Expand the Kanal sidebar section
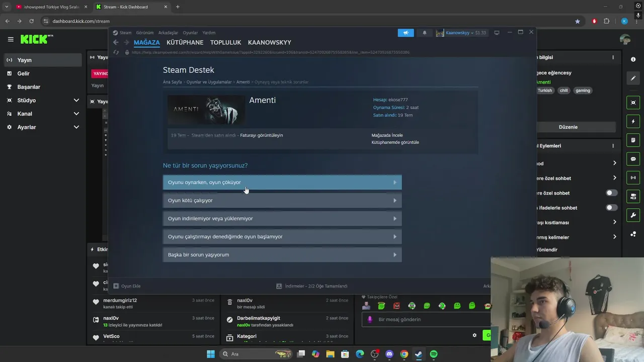The width and height of the screenshot is (644, 362). click(76, 114)
